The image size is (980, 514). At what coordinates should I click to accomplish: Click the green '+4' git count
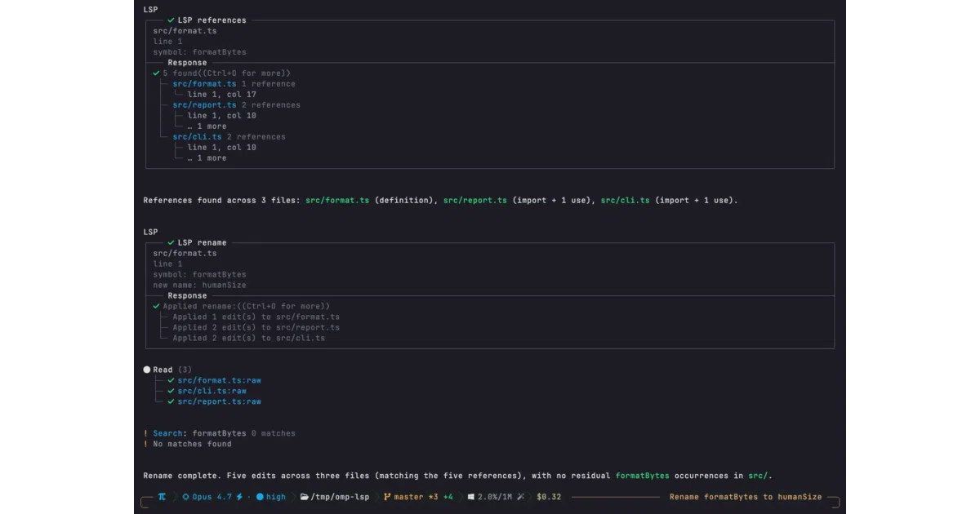click(x=448, y=496)
